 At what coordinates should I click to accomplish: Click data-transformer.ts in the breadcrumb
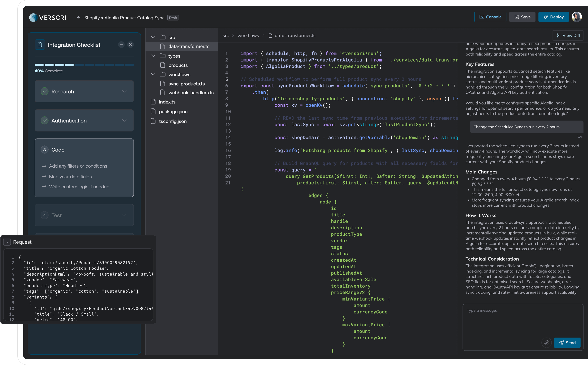click(x=295, y=35)
